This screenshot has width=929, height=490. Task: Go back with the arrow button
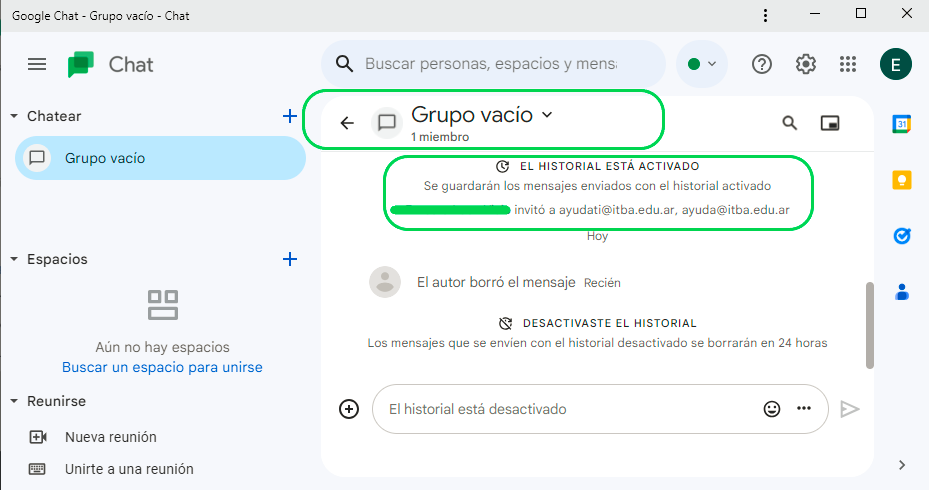(347, 123)
